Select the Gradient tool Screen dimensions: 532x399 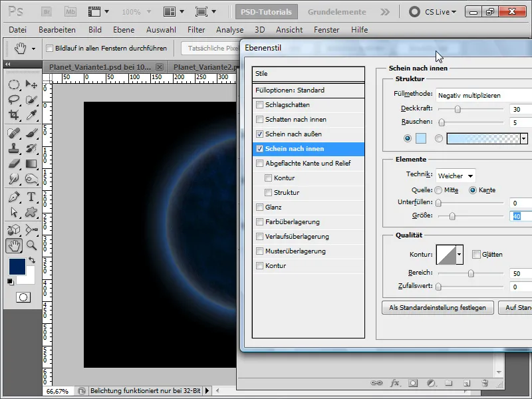[x=31, y=164]
